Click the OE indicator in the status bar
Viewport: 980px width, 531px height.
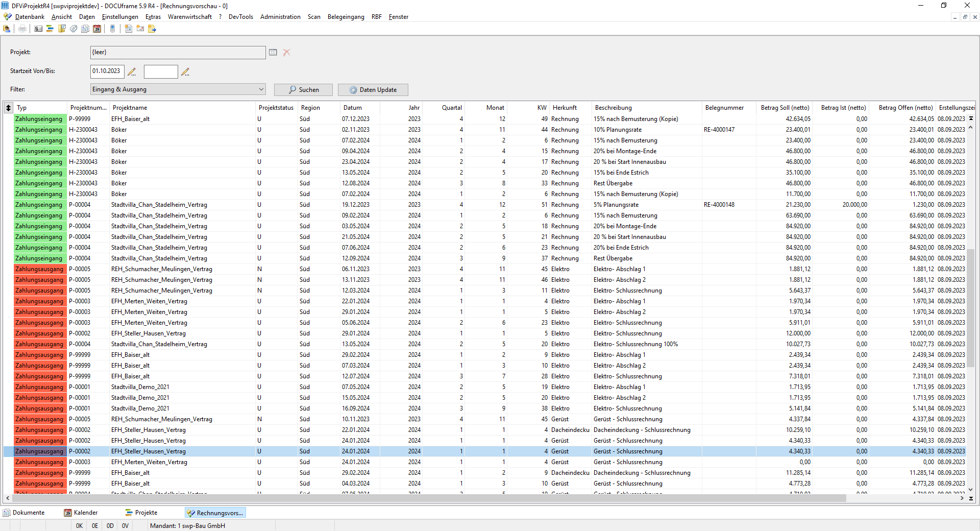[95, 526]
